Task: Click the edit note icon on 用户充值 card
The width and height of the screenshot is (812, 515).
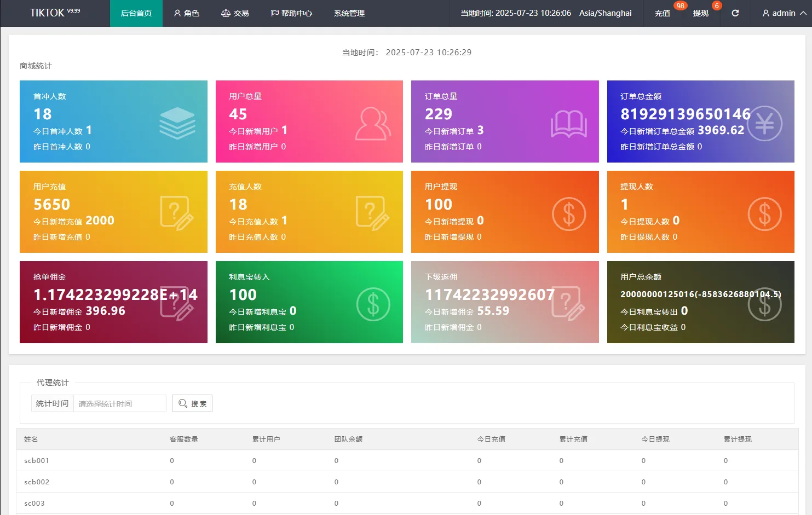Action: (177, 213)
